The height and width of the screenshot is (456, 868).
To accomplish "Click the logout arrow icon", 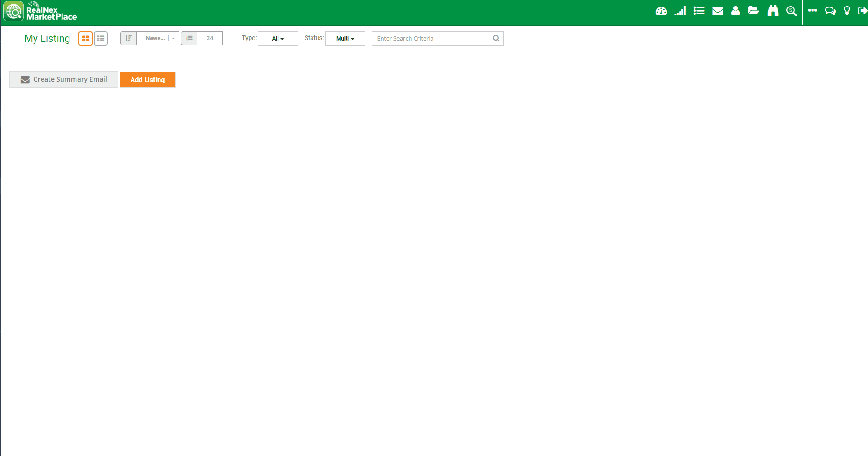I will coord(862,11).
